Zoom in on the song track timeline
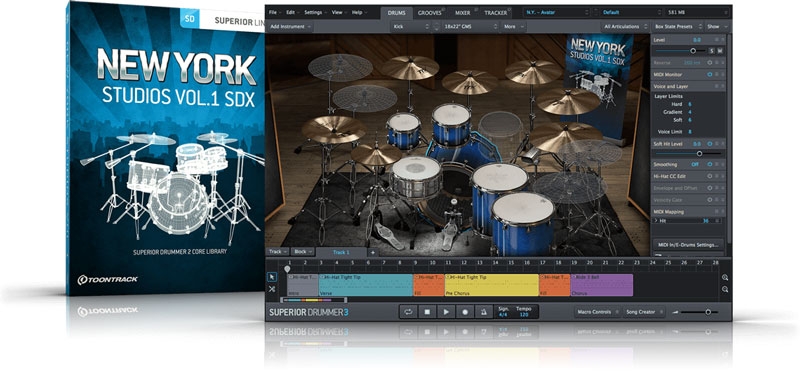 point(725,277)
